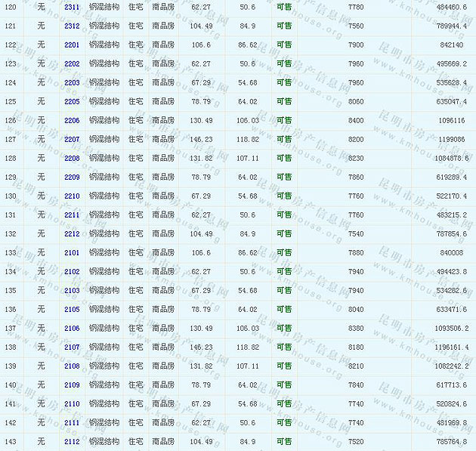Image resolution: width=476 pixels, height=451 pixels.
Task: Click room number 2212
Action: click(72, 233)
